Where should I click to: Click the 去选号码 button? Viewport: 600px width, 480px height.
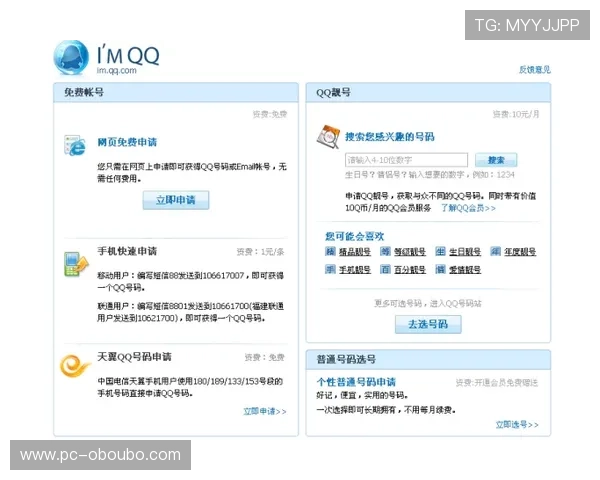point(428,325)
